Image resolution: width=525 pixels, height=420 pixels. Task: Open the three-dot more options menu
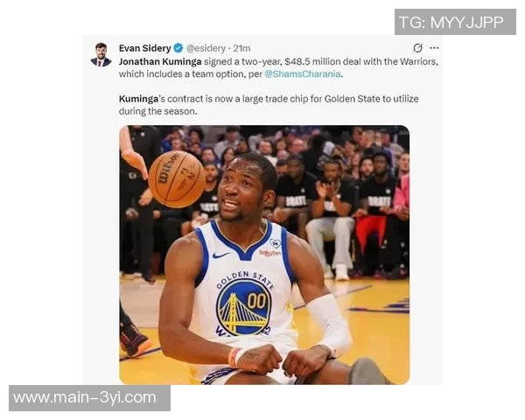434,48
